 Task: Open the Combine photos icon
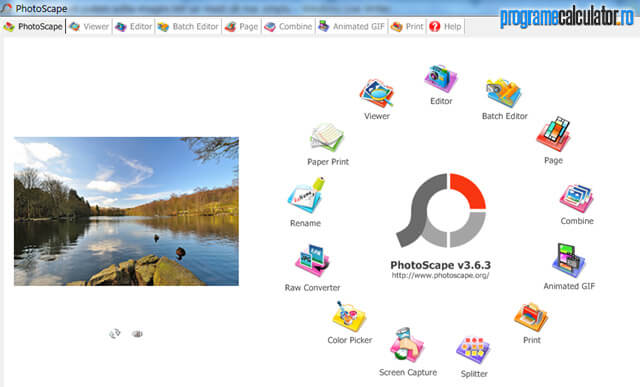point(576,198)
